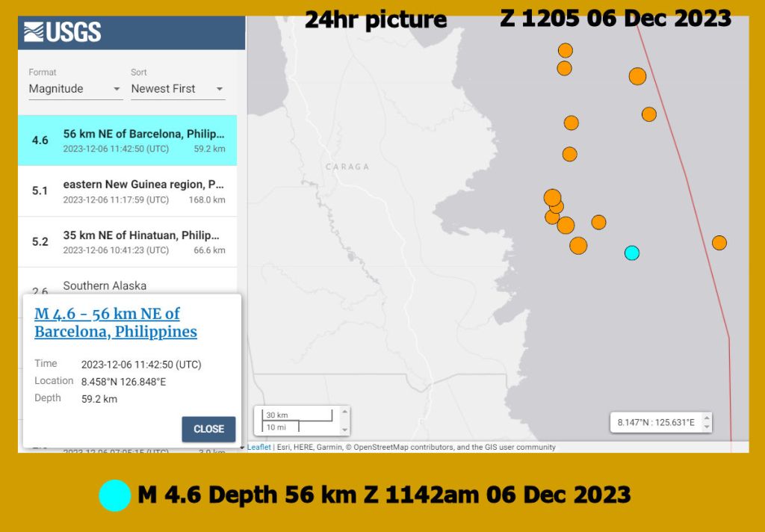Click the up arrow on coordinates box
Image resolution: width=765 pixels, height=532 pixels.
point(707,418)
